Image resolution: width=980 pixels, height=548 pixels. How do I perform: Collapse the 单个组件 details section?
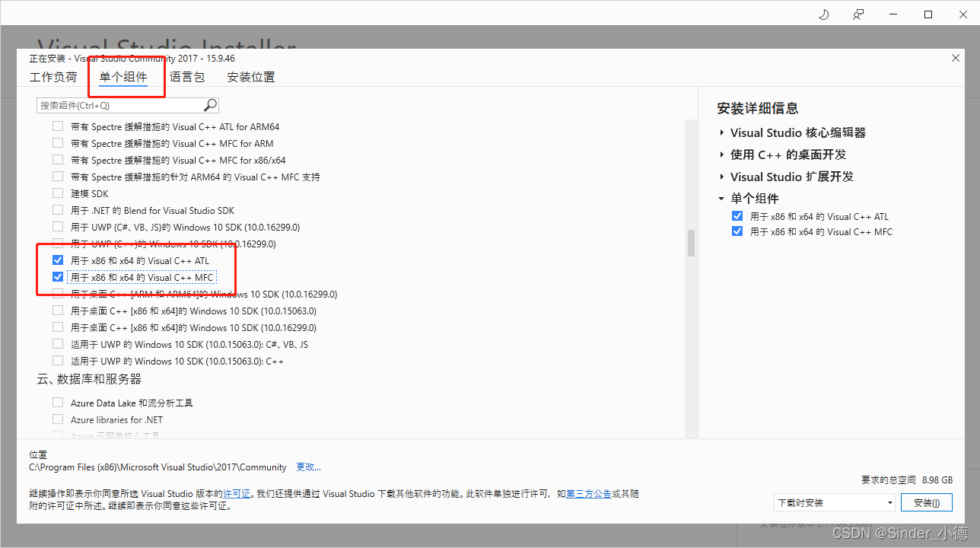(721, 199)
